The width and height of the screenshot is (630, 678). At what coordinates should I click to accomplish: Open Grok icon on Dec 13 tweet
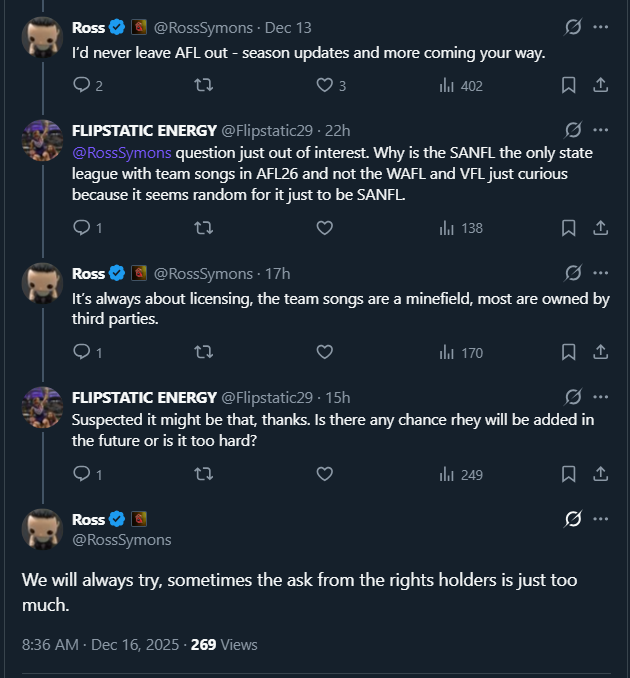tap(573, 27)
